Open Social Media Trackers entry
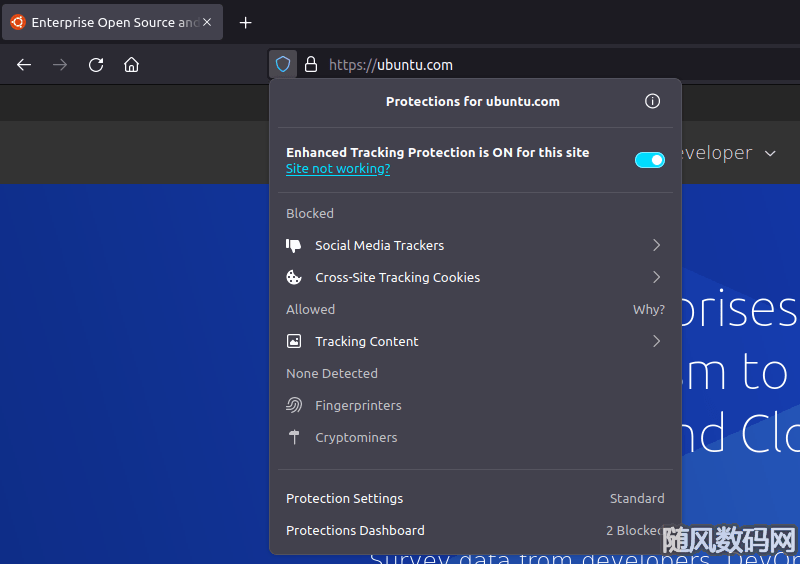Image resolution: width=800 pixels, height=564 pixels. 476,246
